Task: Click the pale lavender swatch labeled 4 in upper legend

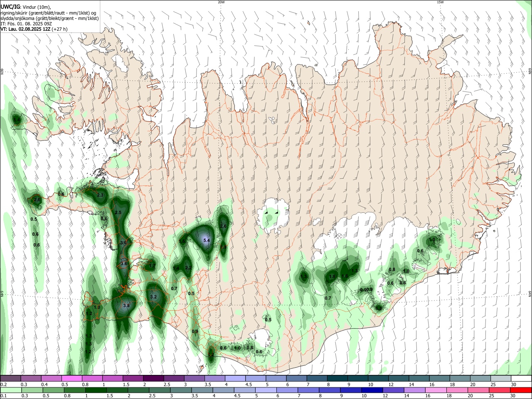Action: pos(235,379)
